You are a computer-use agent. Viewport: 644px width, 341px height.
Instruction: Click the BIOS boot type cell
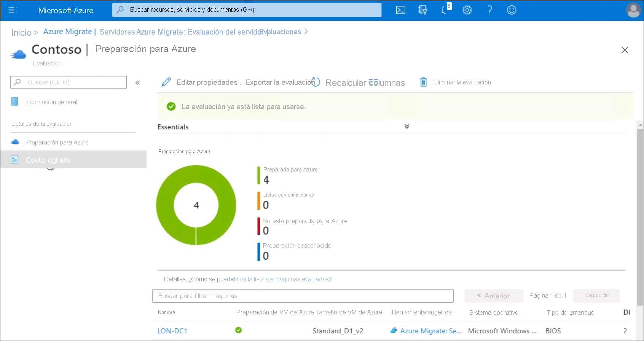point(553,331)
